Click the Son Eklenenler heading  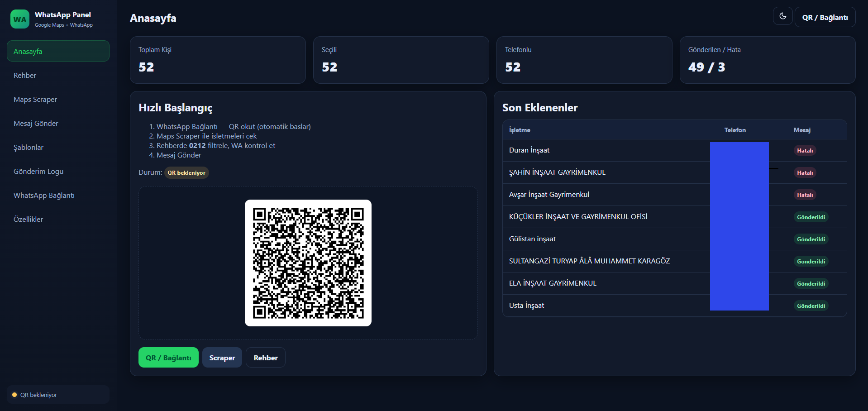point(540,108)
